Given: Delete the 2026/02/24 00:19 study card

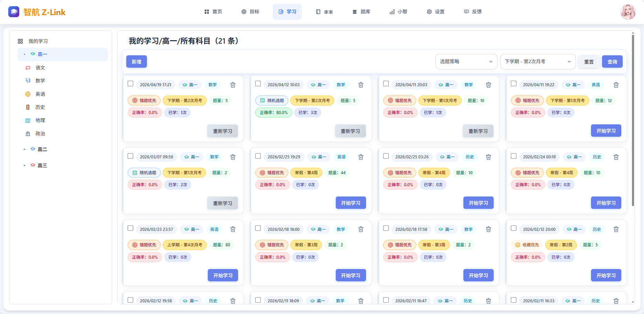Looking at the screenshot, I should point(616,157).
